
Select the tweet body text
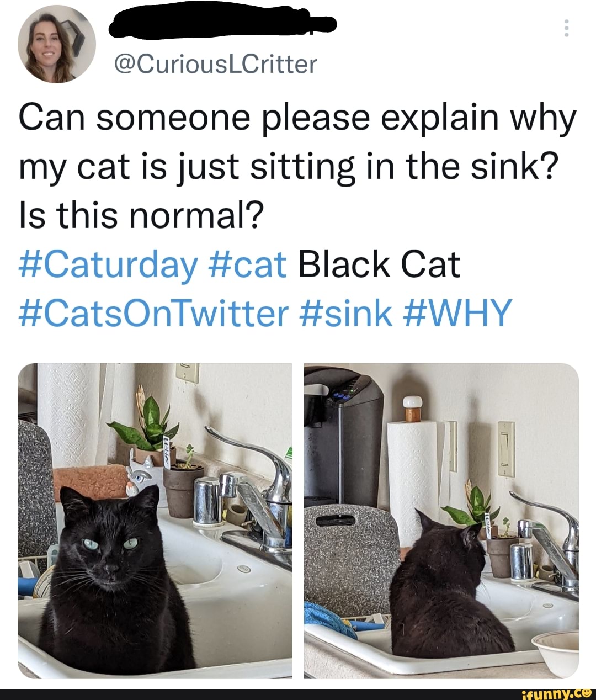click(276, 163)
